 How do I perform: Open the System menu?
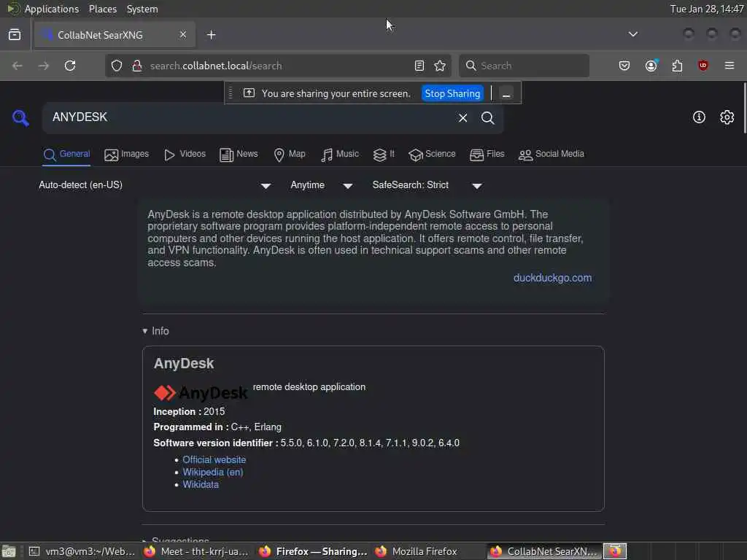[142, 9]
